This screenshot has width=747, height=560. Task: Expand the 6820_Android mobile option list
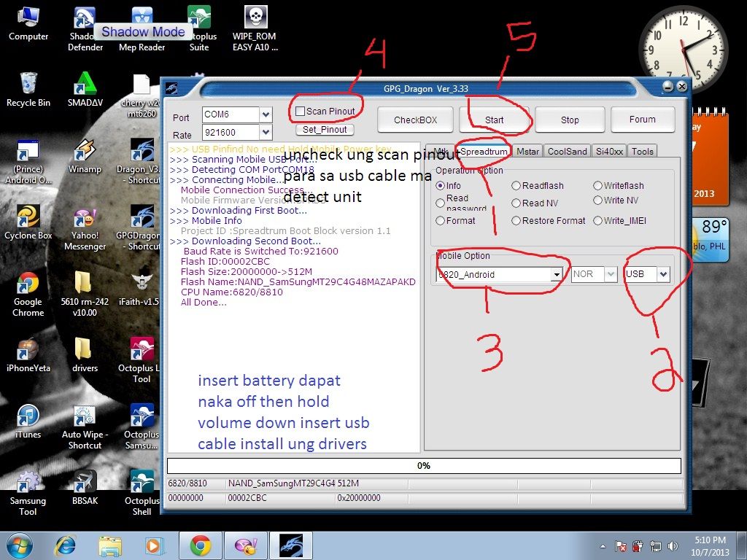click(556, 274)
